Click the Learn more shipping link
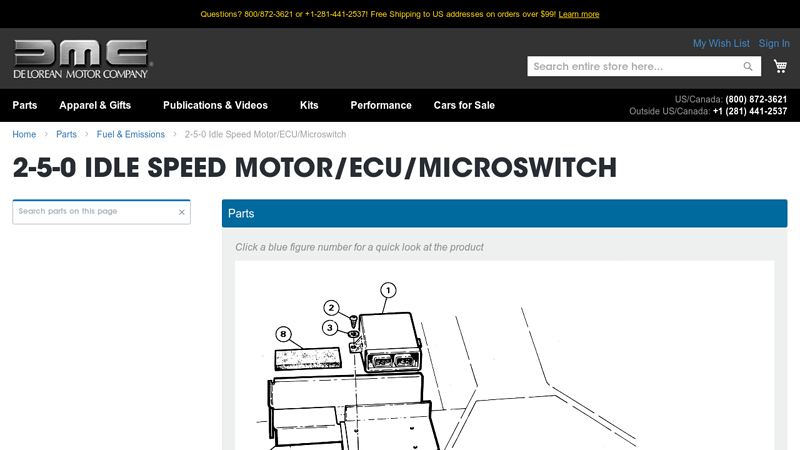The image size is (800, 450). coord(579,14)
